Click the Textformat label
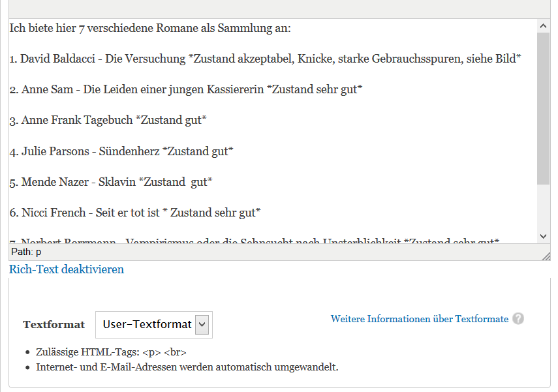 54,325
